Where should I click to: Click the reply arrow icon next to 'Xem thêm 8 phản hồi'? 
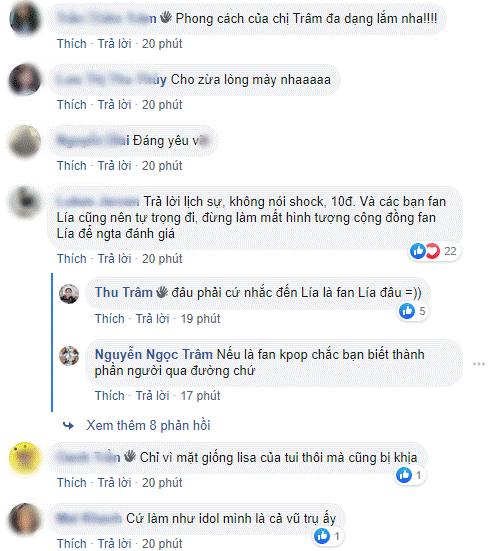click(x=68, y=426)
